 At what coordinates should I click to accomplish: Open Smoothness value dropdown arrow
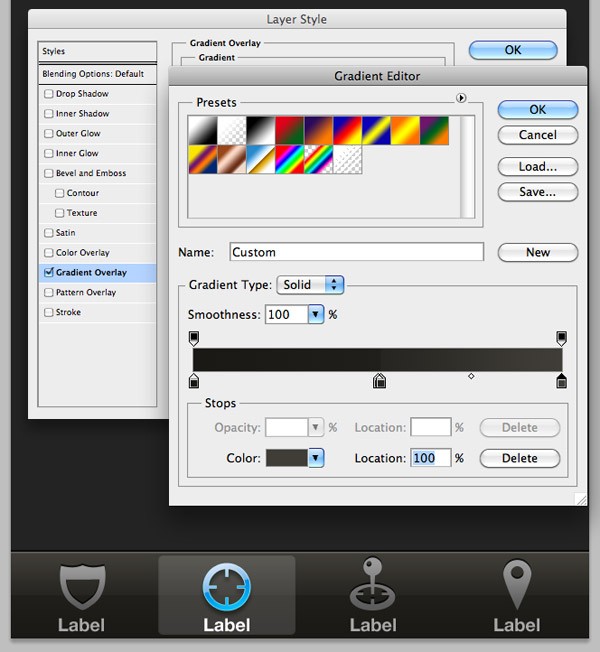[316, 314]
